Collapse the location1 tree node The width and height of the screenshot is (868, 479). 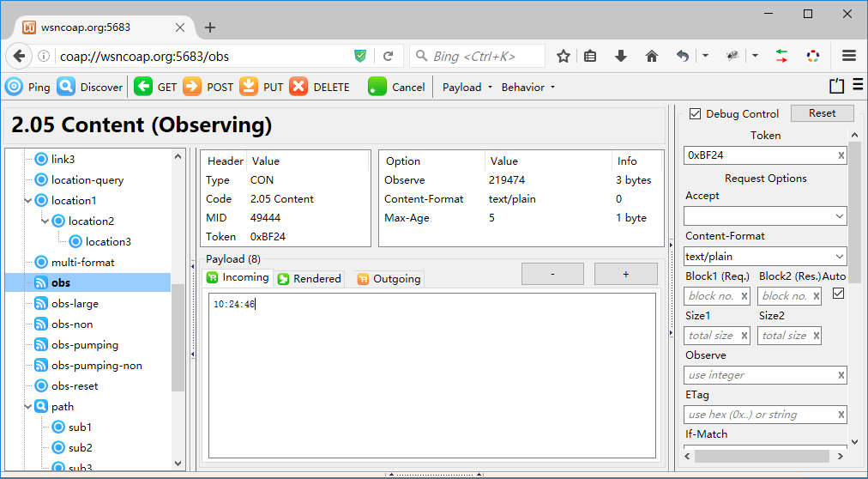click(28, 201)
